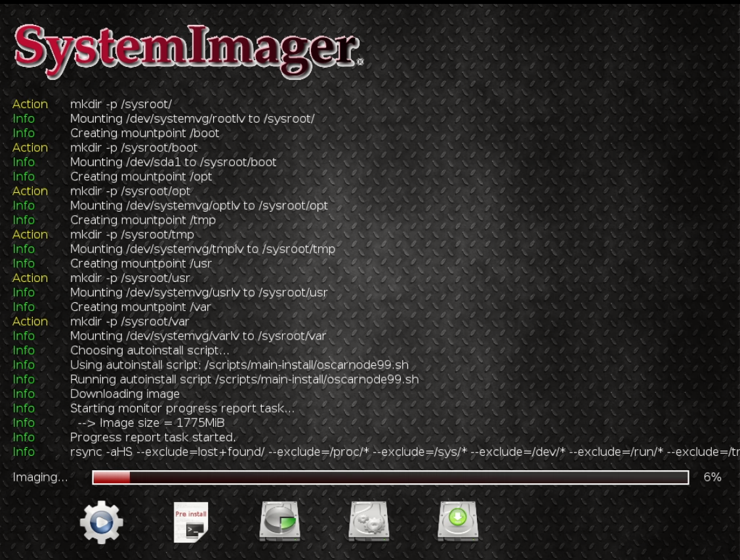Image resolution: width=740 pixels, height=560 pixels.
Task: Click the SystemImager logo
Action: [189, 50]
